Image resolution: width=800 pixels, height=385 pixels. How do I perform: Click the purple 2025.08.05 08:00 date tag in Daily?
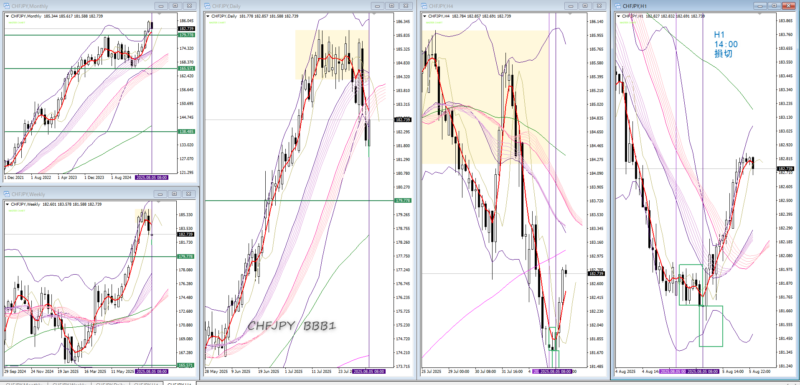(369, 371)
